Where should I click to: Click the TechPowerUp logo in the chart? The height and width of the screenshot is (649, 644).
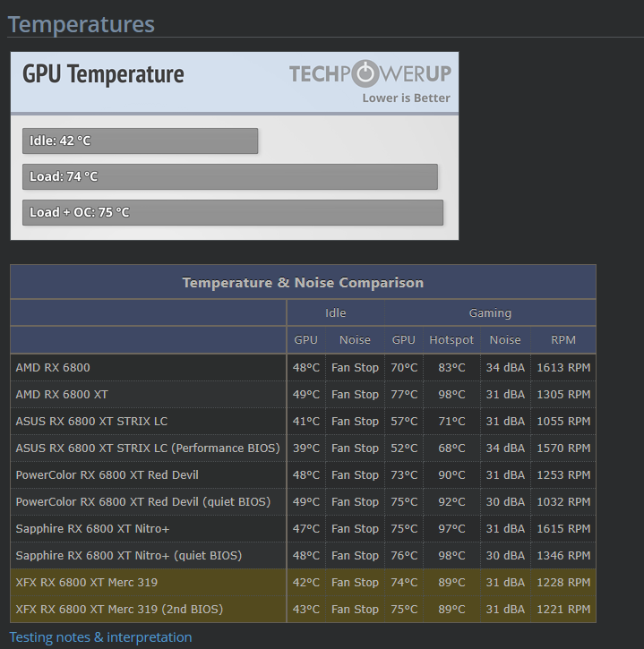pyautogui.click(x=370, y=74)
